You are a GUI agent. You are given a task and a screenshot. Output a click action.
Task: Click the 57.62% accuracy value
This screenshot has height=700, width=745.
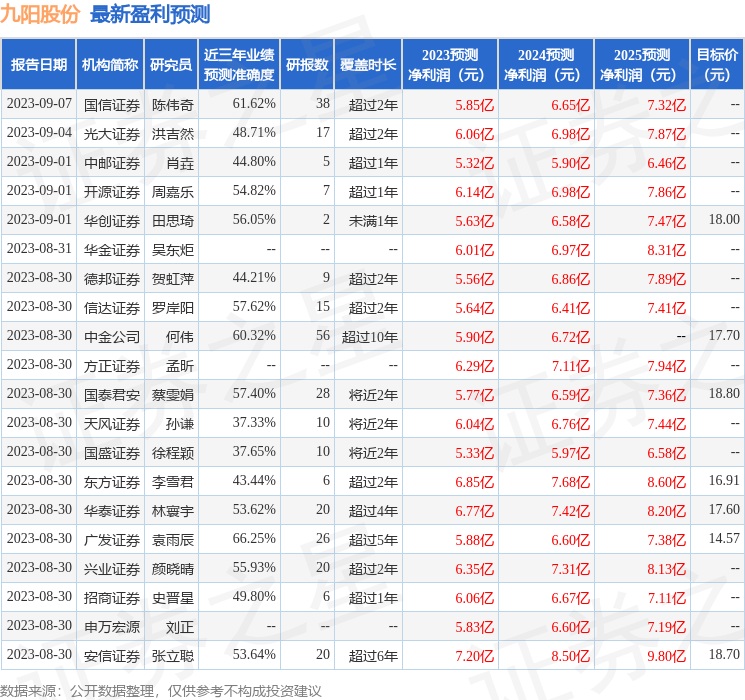point(254,307)
